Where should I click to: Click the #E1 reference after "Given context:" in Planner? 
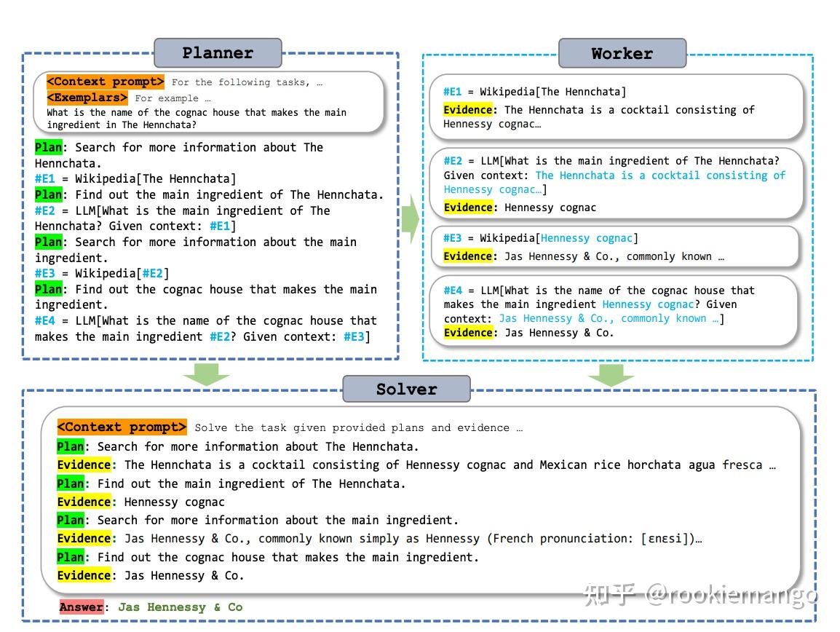pyautogui.click(x=220, y=226)
